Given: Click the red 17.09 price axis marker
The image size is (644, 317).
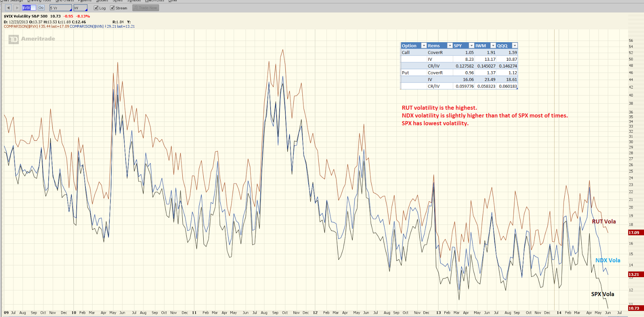Looking at the screenshot, I should pyautogui.click(x=636, y=233).
